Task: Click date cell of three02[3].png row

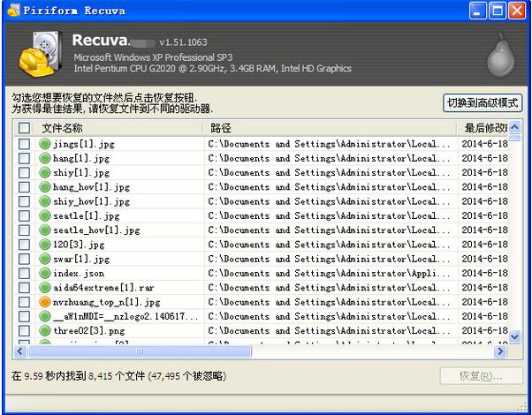Action: click(484, 330)
